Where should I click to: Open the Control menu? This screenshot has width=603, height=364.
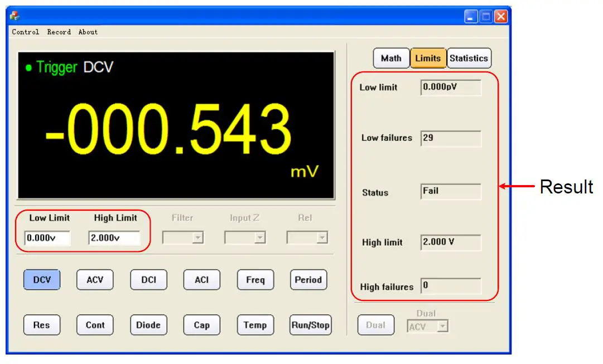(x=26, y=32)
